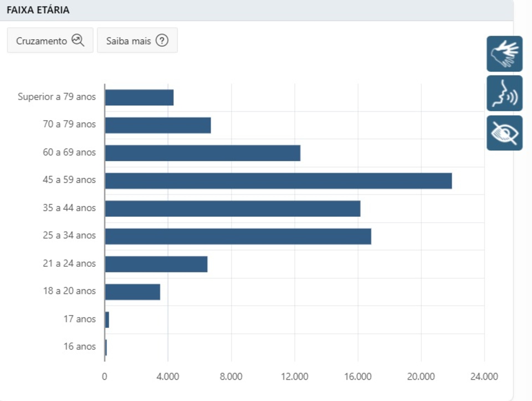Click the question mark help icon
The image size is (532, 401).
point(162,40)
